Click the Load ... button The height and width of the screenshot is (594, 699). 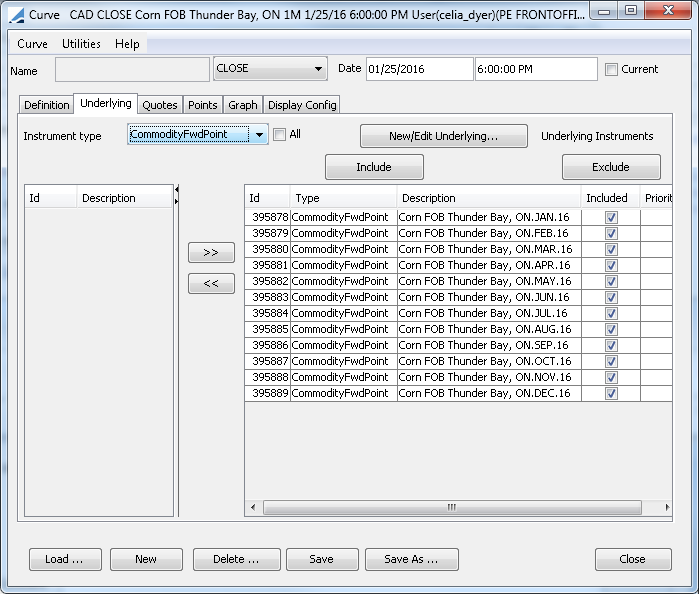(x=65, y=559)
